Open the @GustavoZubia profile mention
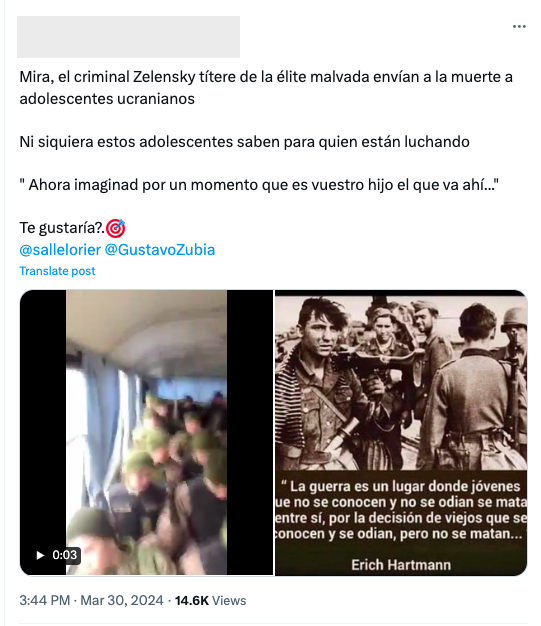This screenshot has height=626, width=541. point(160,250)
